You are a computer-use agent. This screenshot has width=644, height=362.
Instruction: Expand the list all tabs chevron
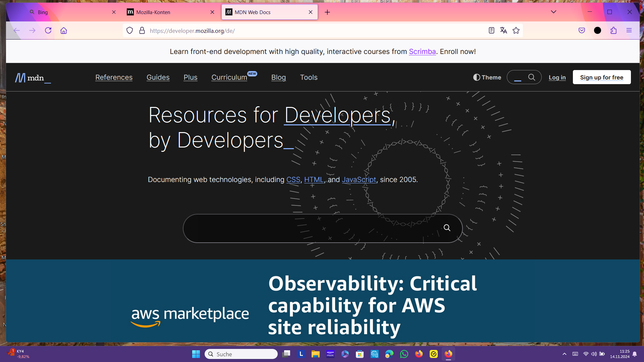[x=553, y=12]
